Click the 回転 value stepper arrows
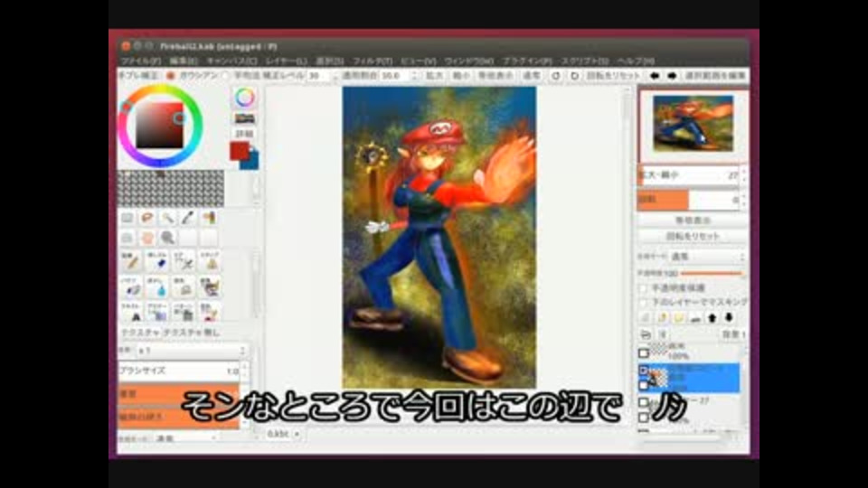 743,200
